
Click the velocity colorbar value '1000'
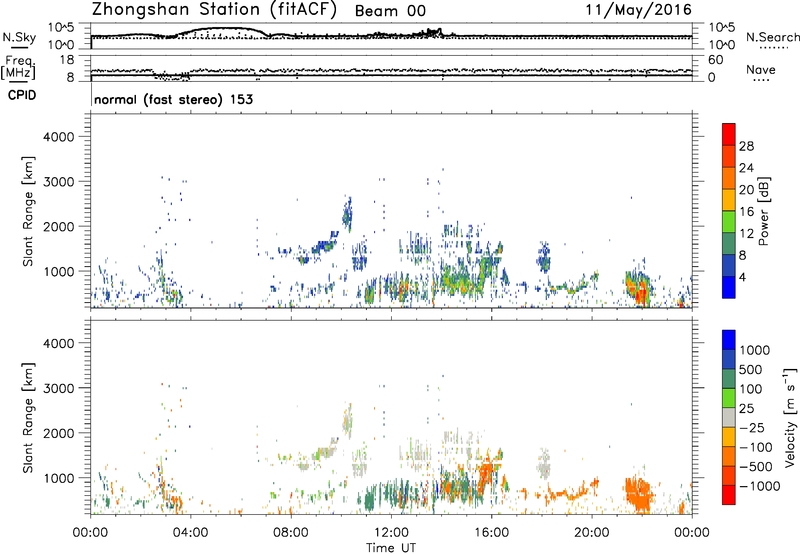pos(755,350)
